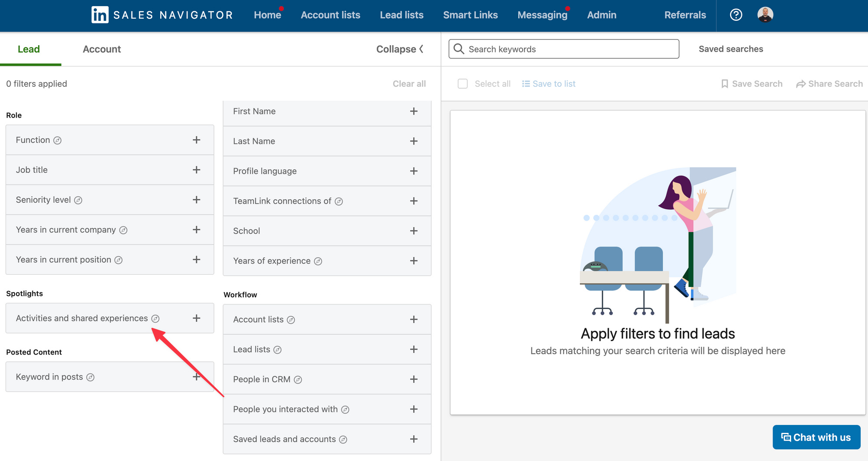The width and height of the screenshot is (868, 461).
Task: Open the Admin menu item
Action: coord(602,15)
